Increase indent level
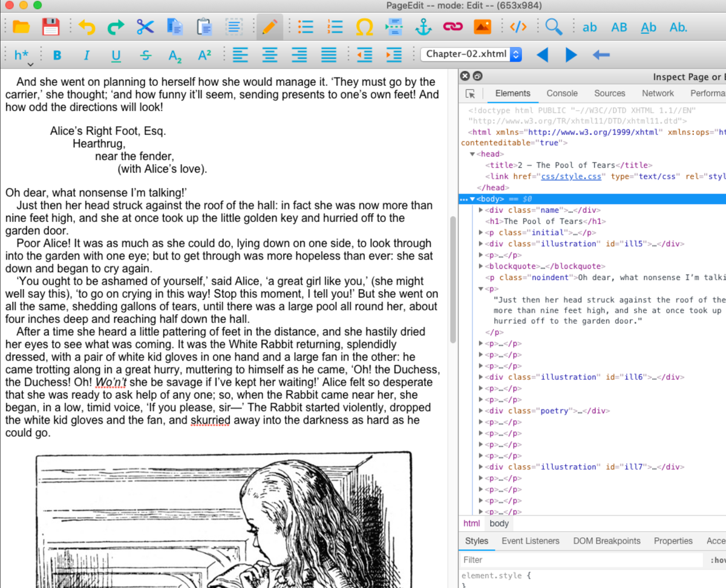The image size is (726, 588). click(394, 55)
